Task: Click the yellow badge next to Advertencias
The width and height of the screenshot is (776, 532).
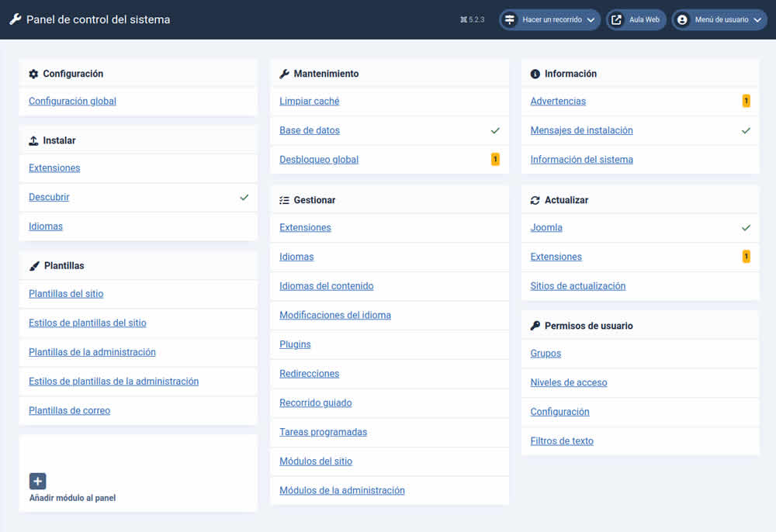Action: coord(746,101)
